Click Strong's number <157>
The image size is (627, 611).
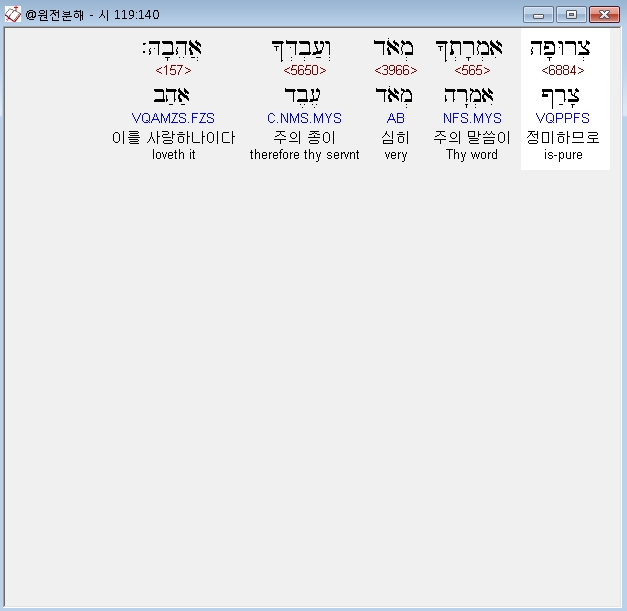tap(173, 70)
